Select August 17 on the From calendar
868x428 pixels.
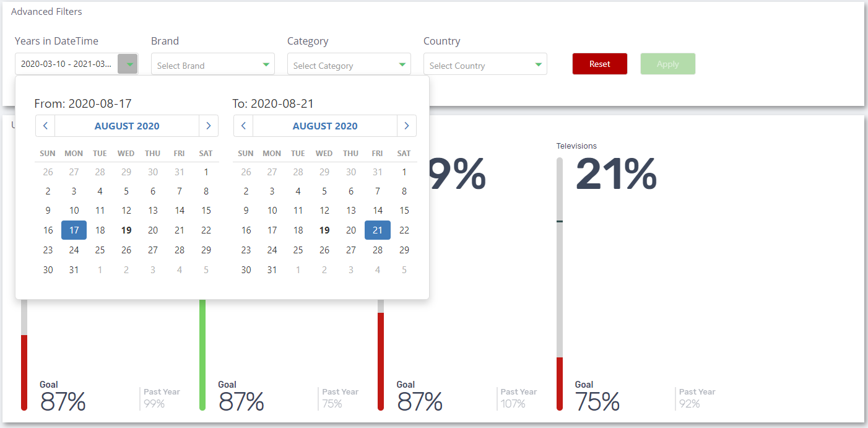coord(74,230)
